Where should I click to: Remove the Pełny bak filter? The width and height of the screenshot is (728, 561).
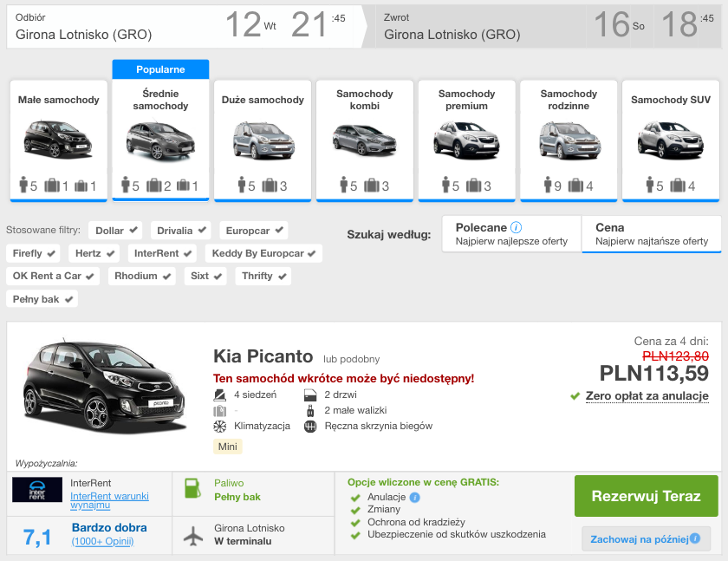tap(42, 299)
